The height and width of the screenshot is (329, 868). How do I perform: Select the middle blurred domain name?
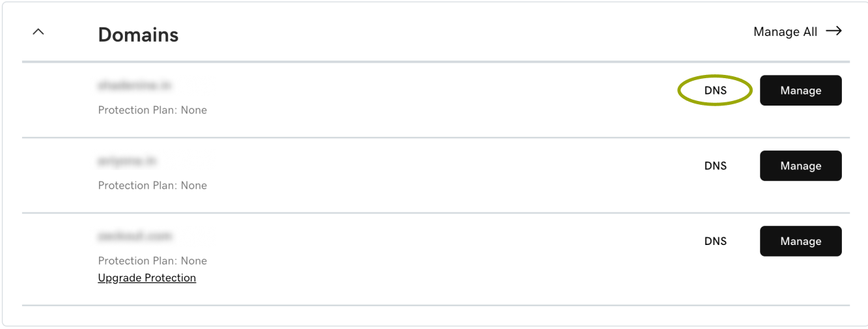[128, 161]
